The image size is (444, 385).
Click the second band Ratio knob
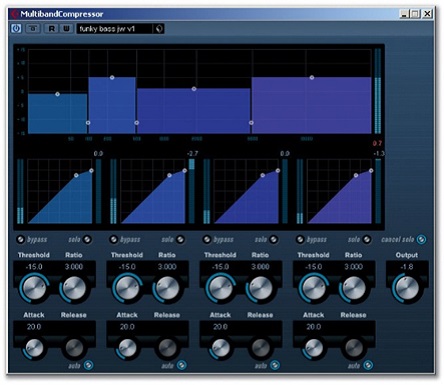tap(167, 288)
